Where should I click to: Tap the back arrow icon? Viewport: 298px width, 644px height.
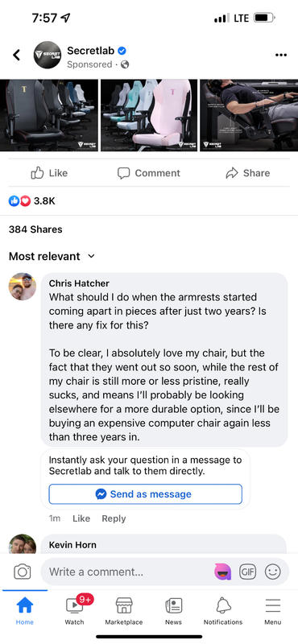point(16,55)
